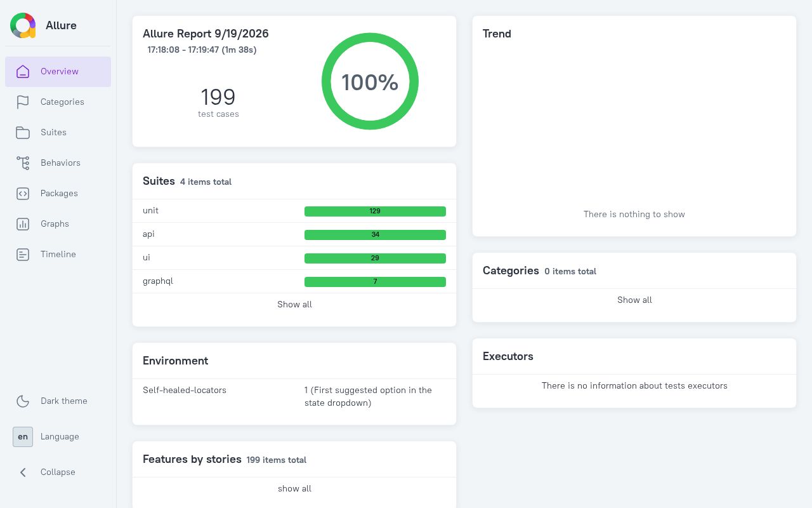812x508 pixels.
Task: Collapse the sidebar via Collapse label
Action: point(58,472)
